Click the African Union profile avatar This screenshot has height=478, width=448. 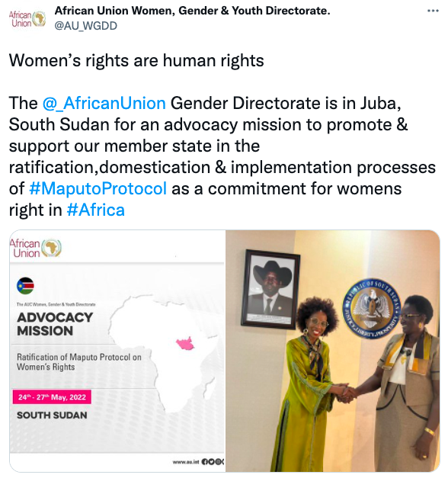tap(27, 19)
